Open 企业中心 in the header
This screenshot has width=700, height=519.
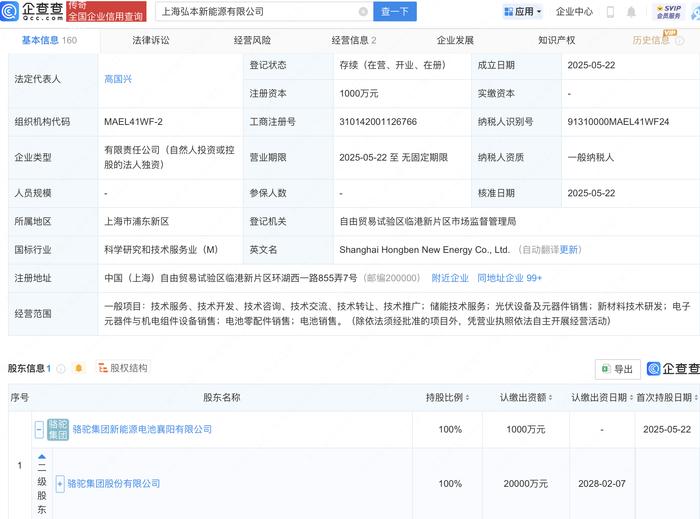[x=574, y=12]
